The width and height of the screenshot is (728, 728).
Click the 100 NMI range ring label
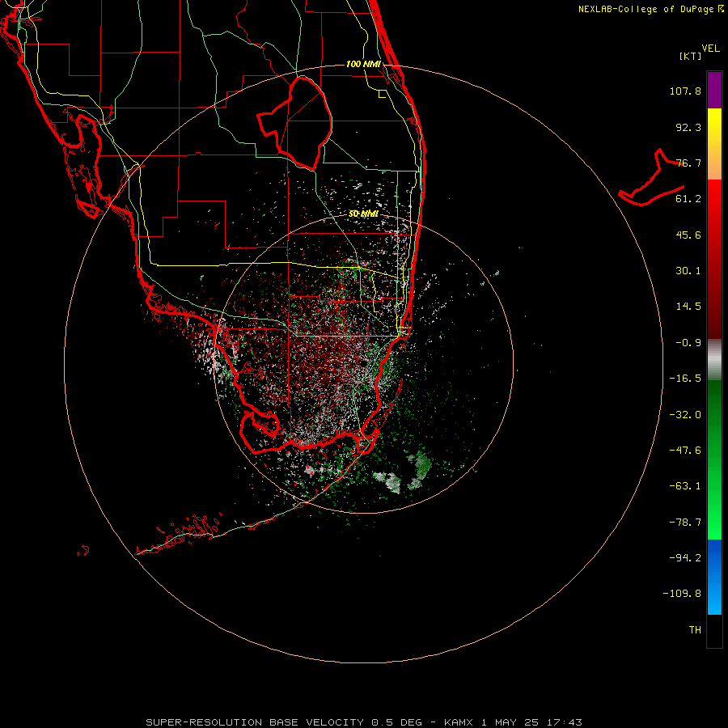pos(363,64)
